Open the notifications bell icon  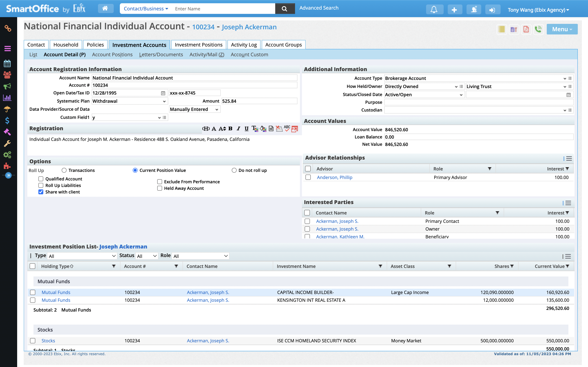[x=434, y=9]
